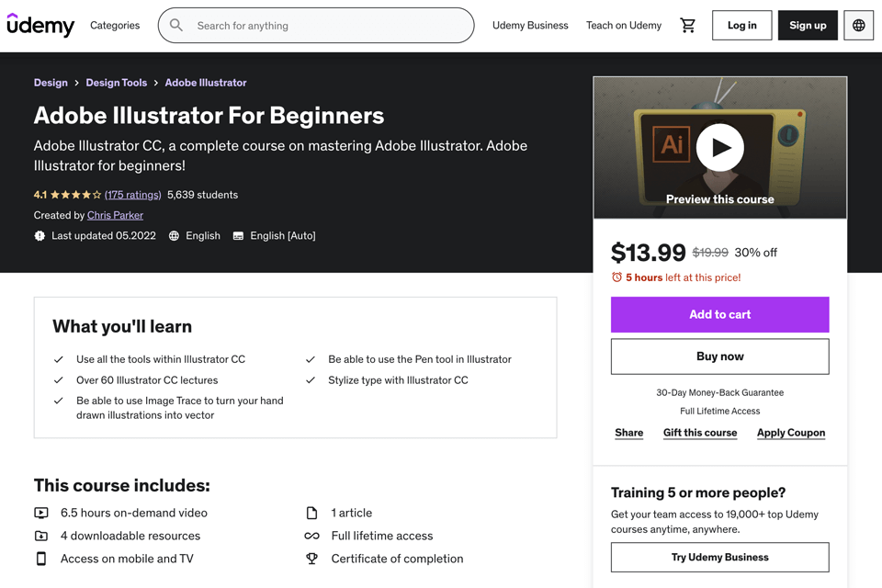Screen dimensions: 882x588
Task: Add the course to cart
Action: pyautogui.click(x=720, y=314)
